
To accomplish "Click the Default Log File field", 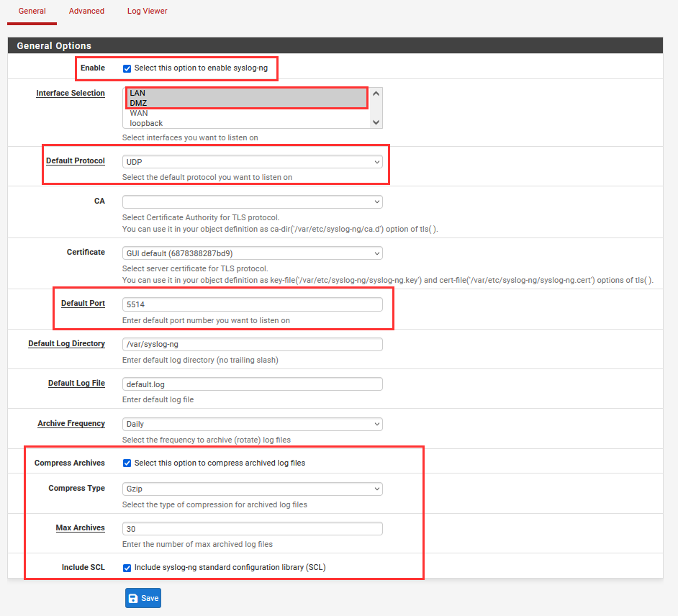I will (x=252, y=384).
